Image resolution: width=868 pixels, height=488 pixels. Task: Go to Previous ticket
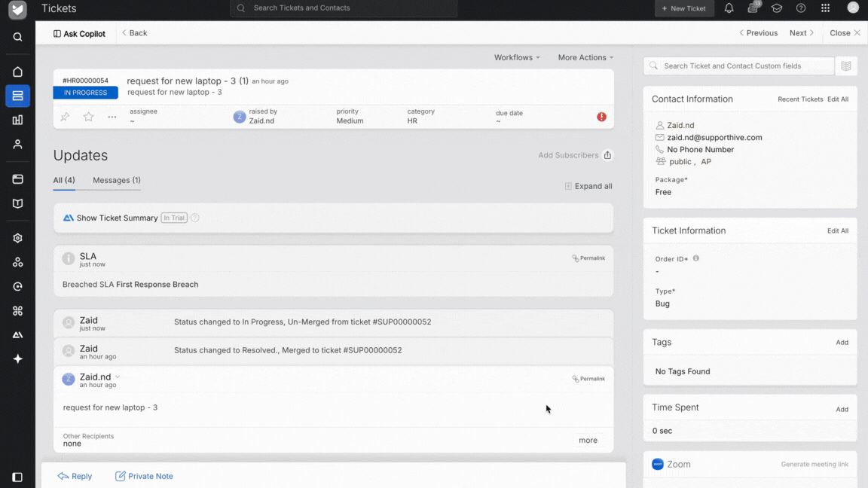point(759,33)
